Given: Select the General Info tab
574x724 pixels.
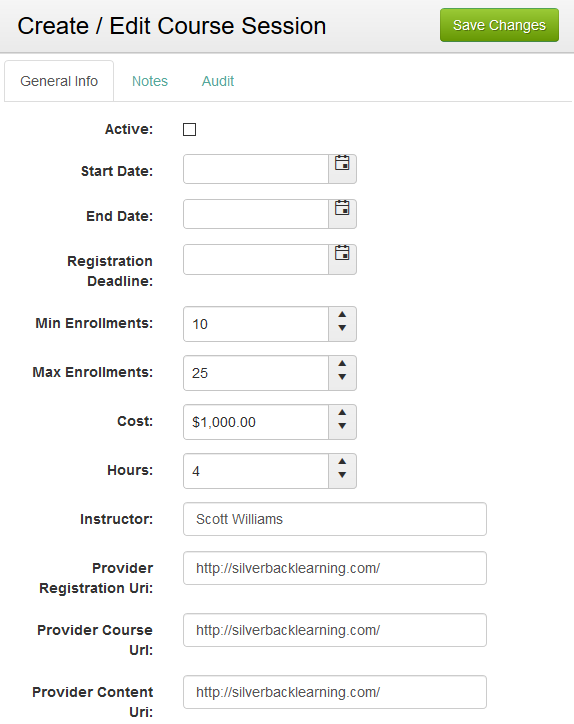Looking at the screenshot, I should pyautogui.click(x=59, y=81).
